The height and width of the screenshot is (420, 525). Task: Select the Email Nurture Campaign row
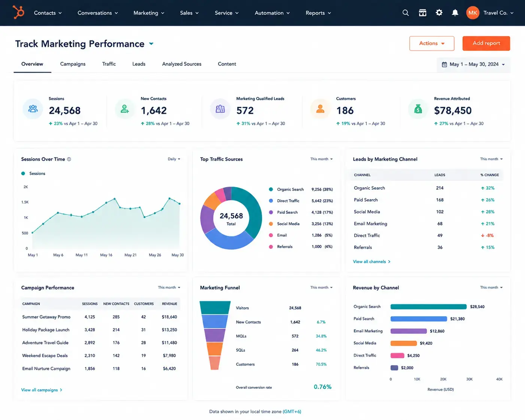click(100, 368)
